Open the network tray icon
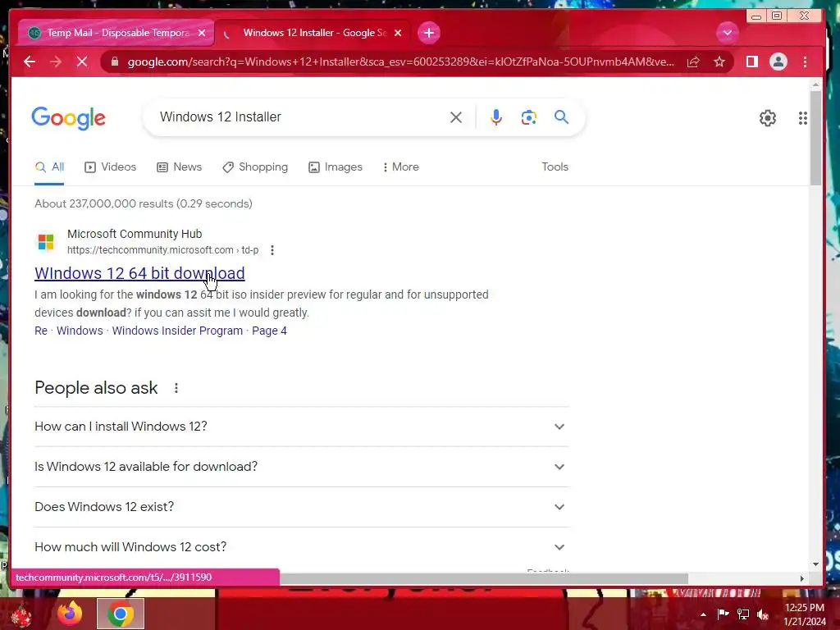 743,614
